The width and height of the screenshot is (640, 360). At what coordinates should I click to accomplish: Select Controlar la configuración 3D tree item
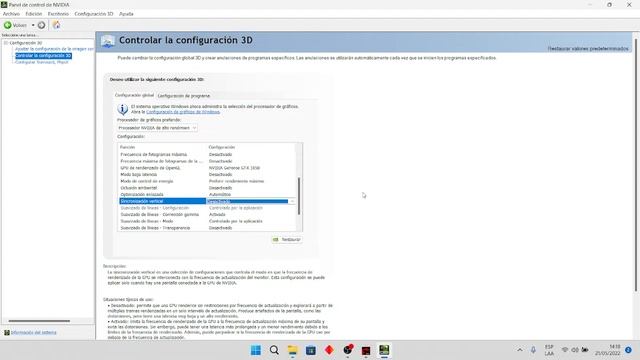click(43, 56)
